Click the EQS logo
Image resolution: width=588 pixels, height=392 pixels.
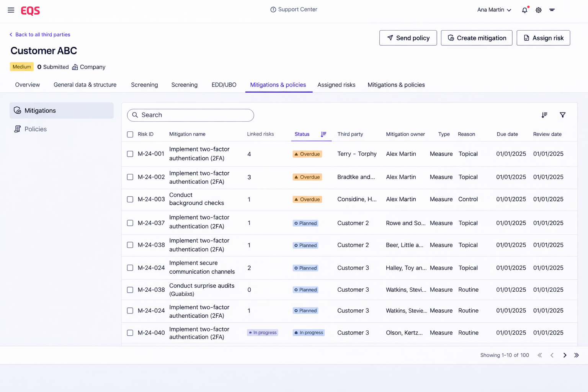pos(30,10)
